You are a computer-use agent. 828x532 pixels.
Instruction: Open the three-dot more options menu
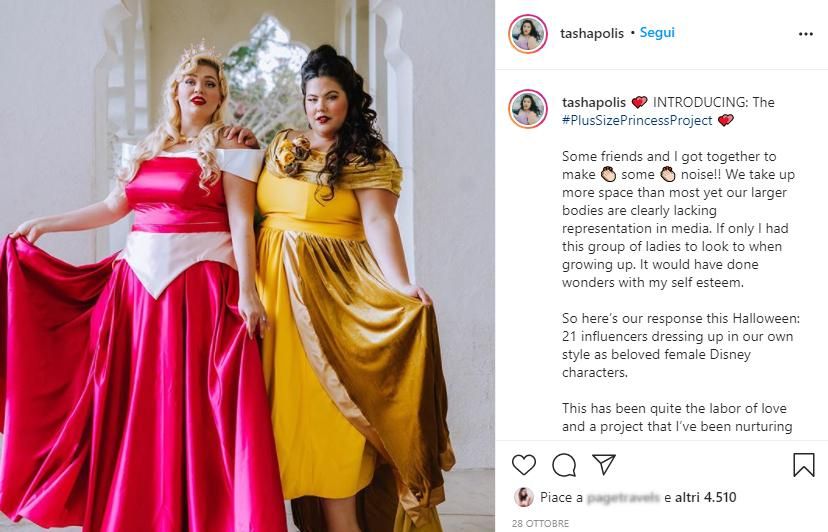tap(806, 34)
